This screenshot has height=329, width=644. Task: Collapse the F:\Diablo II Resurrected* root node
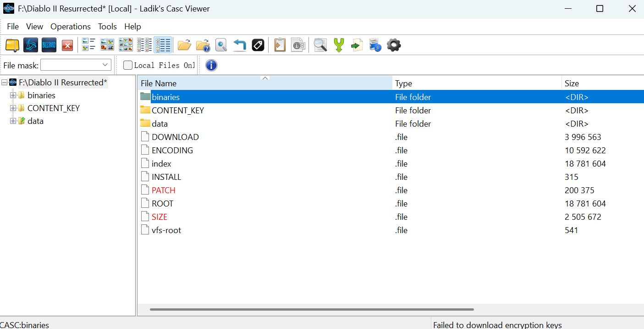coord(4,83)
